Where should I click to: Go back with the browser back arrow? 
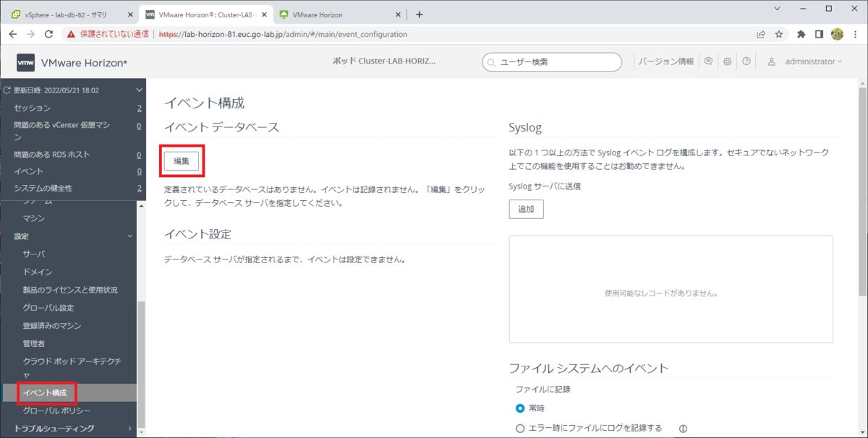coord(12,34)
